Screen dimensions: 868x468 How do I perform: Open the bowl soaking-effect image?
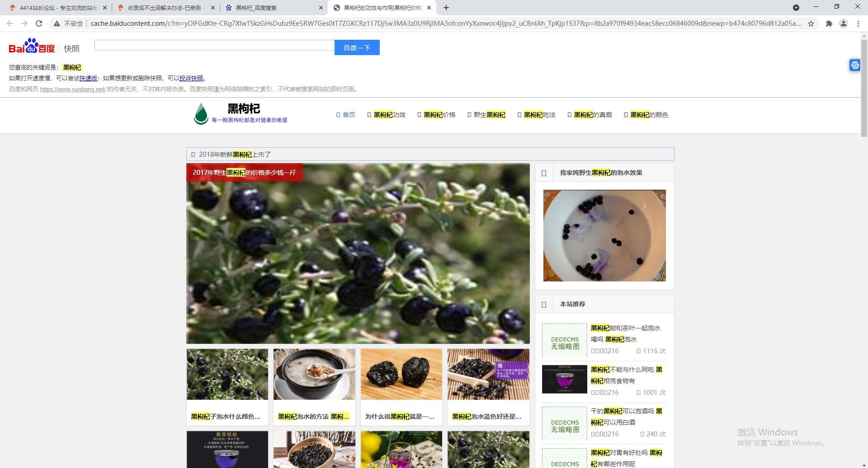click(604, 235)
